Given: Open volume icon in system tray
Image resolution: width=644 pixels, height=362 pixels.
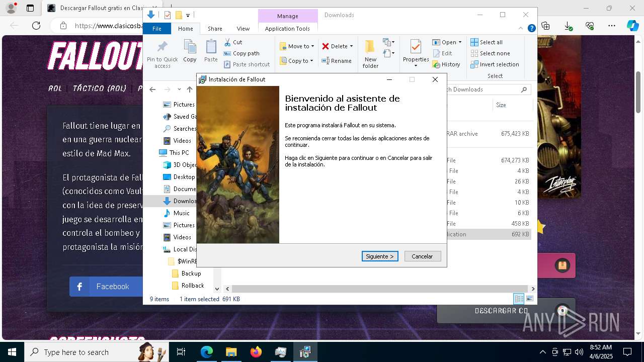Looking at the screenshot, I should (x=579, y=352).
